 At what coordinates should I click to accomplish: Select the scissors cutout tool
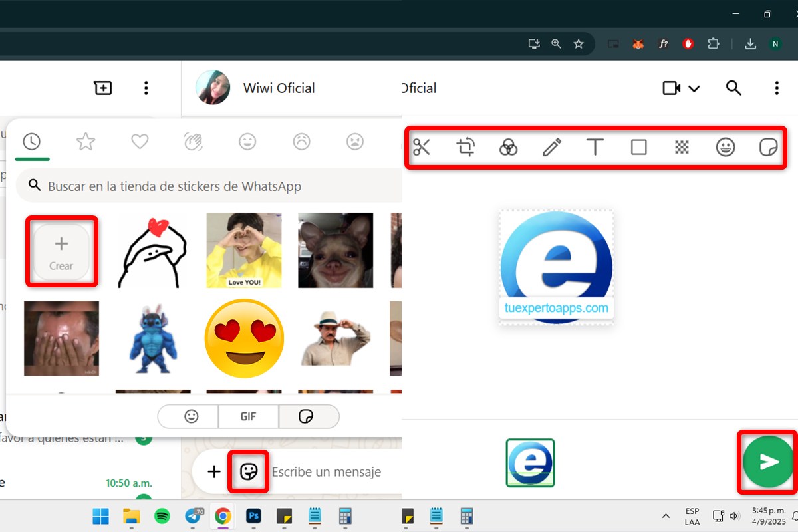[422, 147]
